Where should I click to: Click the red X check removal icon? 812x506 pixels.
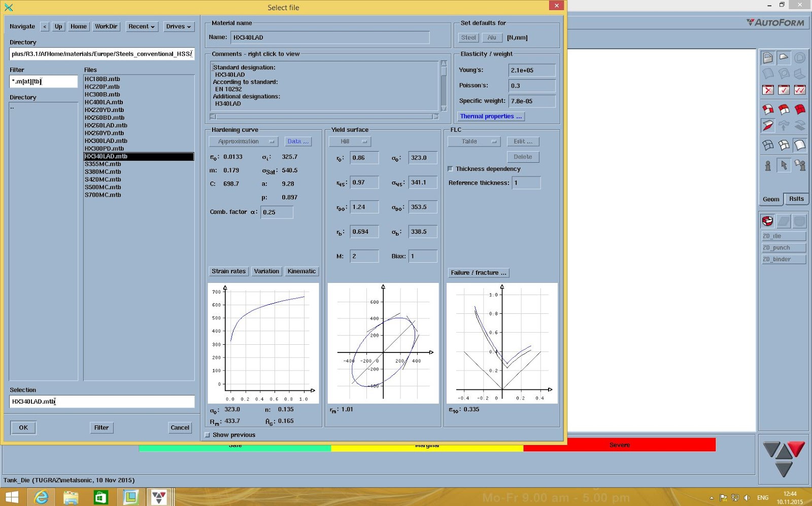click(768, 90)
